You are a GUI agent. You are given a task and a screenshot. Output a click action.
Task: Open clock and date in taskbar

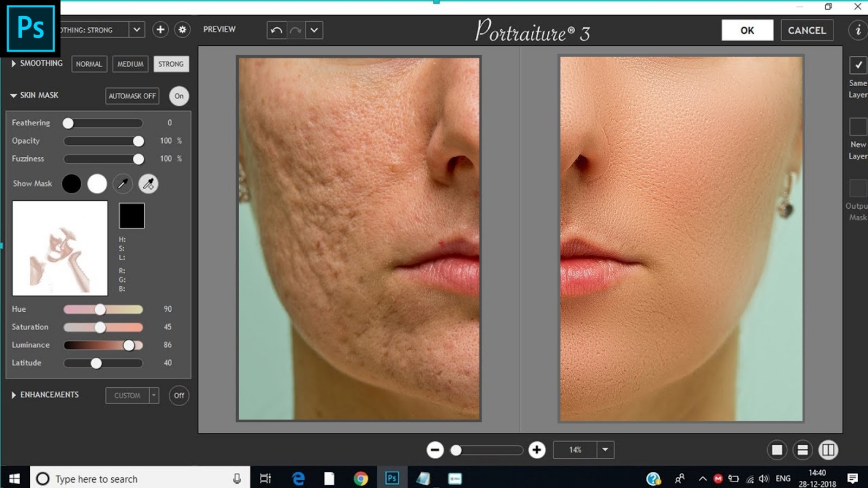(x=817, y=479)
